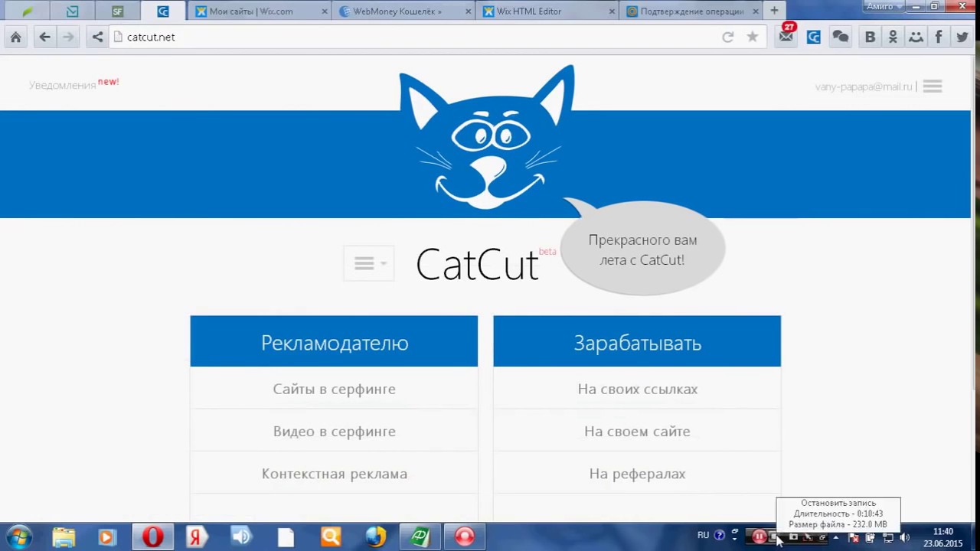This screenshot has width=980, height=551.
Task: Open the blue-yellow globe taskbar icon
Action: point(376,537)
